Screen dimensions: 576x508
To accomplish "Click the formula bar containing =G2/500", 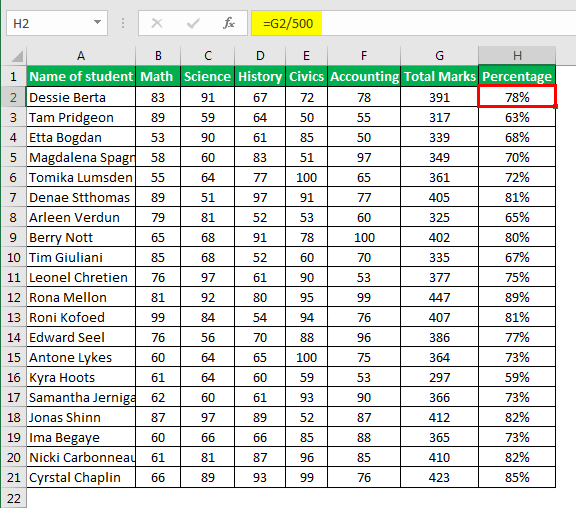I will [414, 23].
